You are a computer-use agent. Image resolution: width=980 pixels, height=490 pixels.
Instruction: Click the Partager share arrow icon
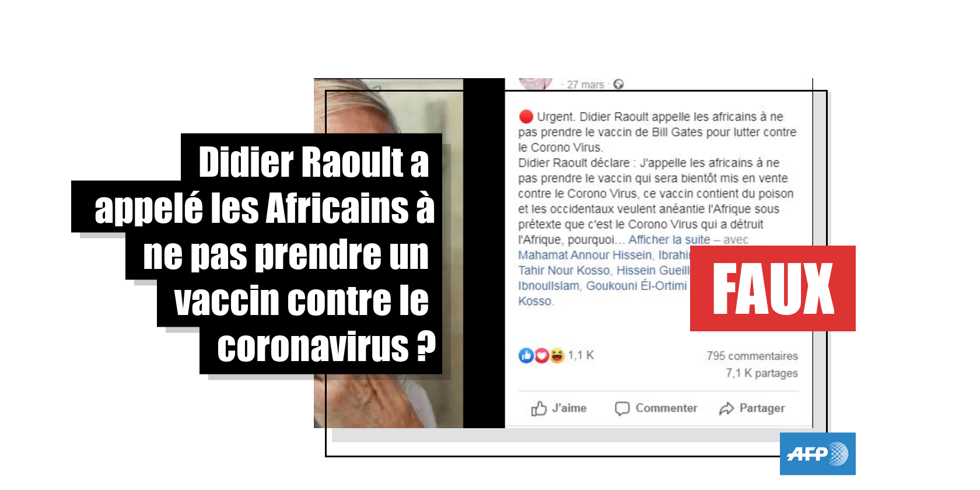[x=726, y=408]
